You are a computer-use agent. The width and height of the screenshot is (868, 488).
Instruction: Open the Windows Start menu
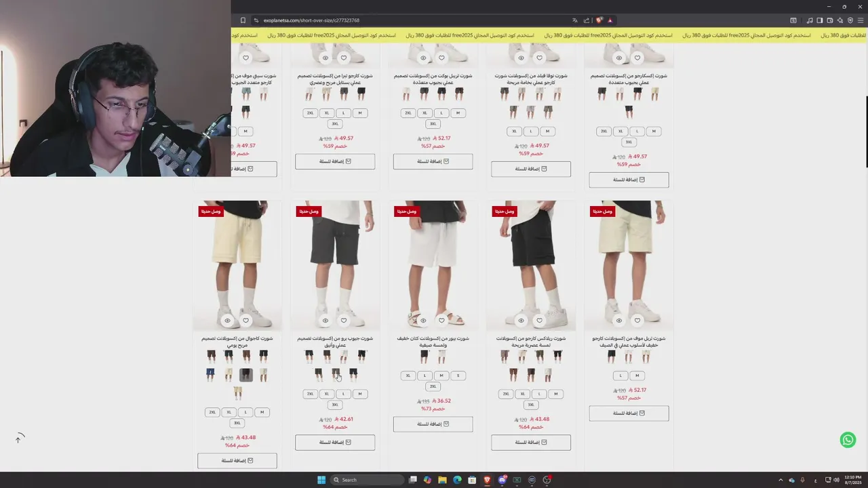pos(321,480)
